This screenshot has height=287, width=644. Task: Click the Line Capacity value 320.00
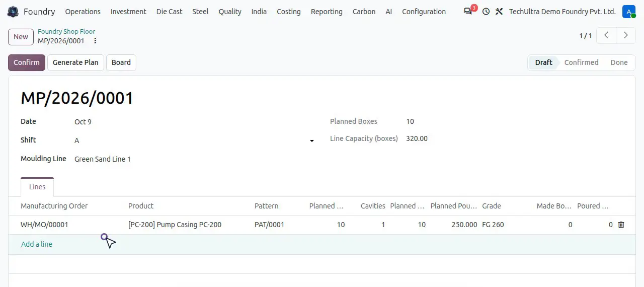click(x=417, y=138)
